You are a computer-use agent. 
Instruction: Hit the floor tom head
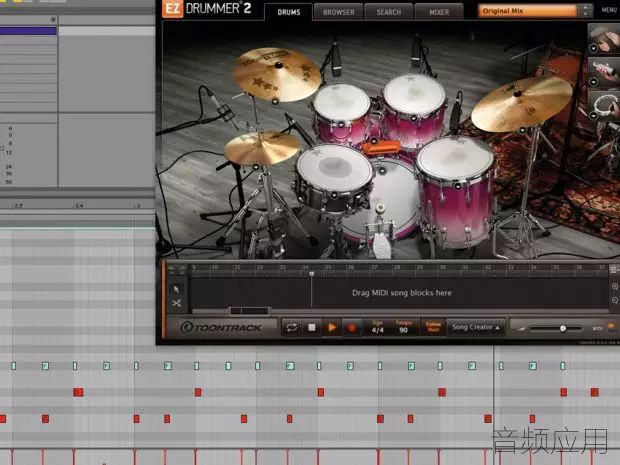[x=455, y=159]
